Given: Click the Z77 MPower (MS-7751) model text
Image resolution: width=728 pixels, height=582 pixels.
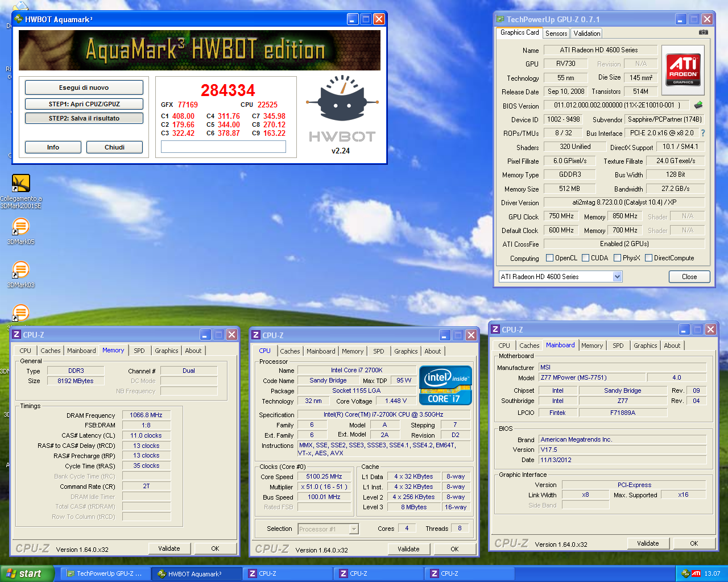Looking at the screenshot, I should (x=573, y=377).
